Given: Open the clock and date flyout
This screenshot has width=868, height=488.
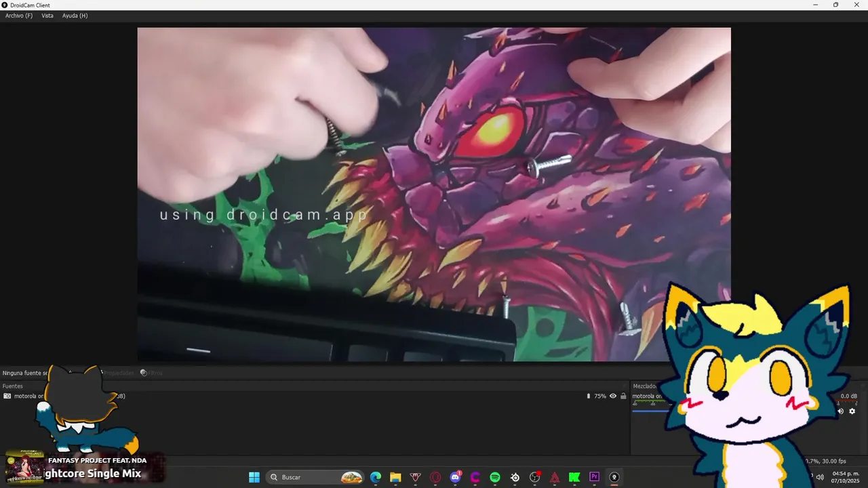Looking at the screenshot, I should point(845,477).
